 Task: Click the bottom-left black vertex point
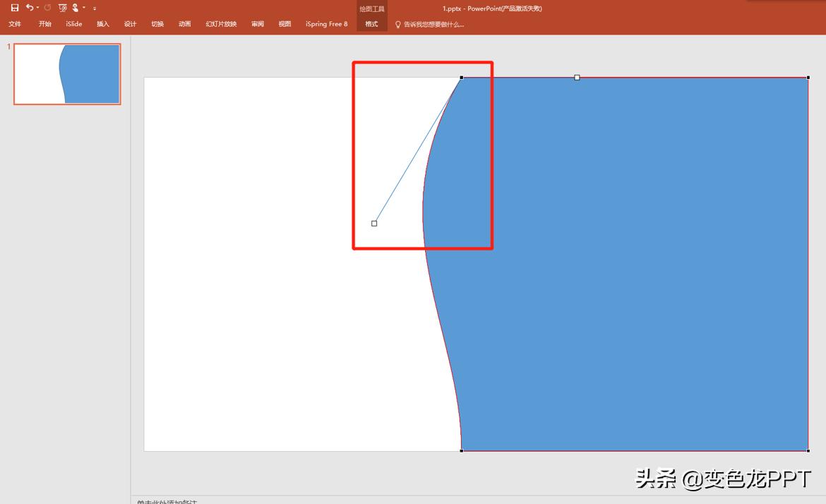462,450
